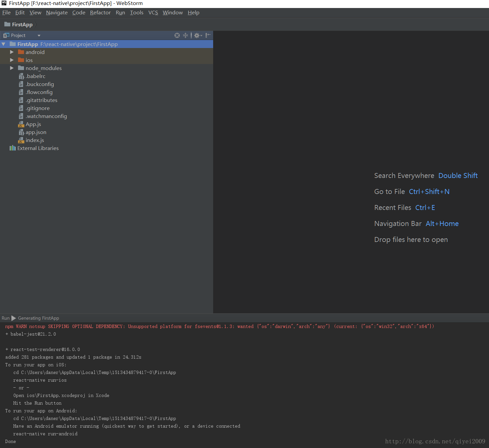Click the ios folder icon
Viewport: 489px width, 448px height.
21,60
